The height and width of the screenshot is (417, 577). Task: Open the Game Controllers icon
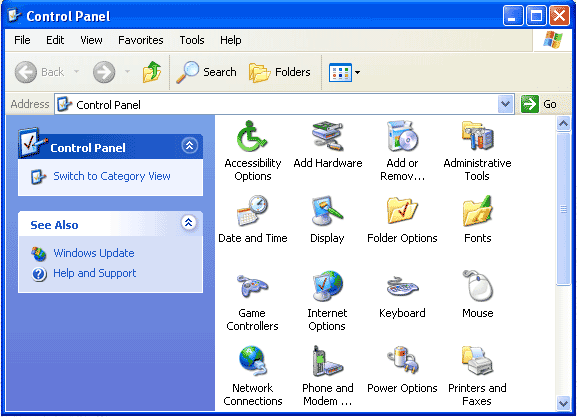pyautogui.click(x=252, y=286)
